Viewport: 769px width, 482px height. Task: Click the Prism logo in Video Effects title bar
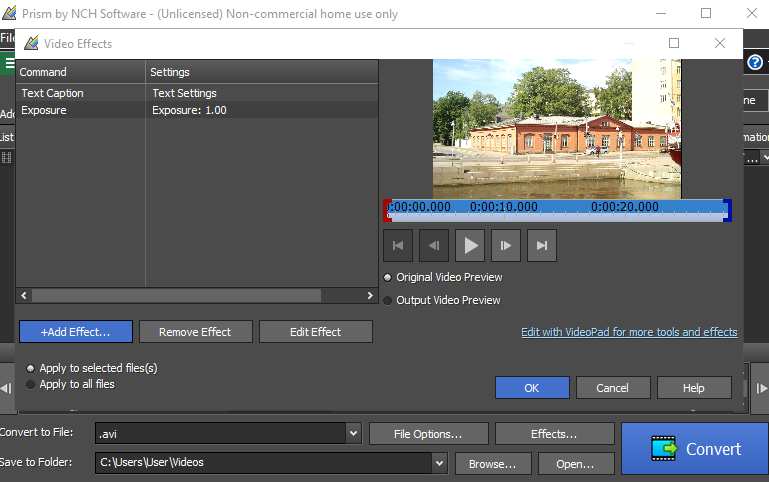tap(31, 43)
